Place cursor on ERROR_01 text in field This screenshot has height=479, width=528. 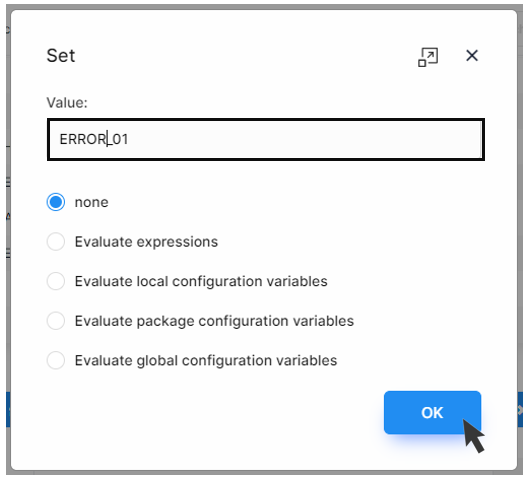[x=94, y=139]
